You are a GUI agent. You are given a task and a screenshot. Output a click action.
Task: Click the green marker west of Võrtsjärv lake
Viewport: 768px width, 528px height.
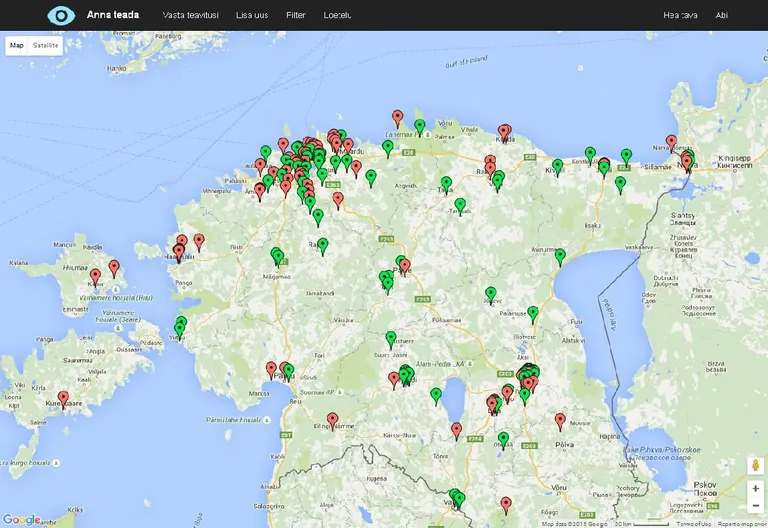click(x=435, y=395)
